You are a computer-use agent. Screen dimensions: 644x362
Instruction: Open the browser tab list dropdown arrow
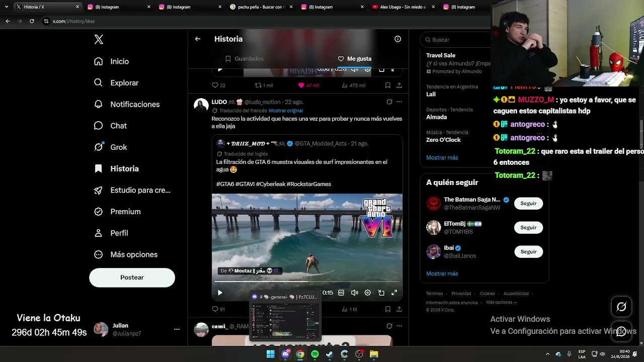point(7,7)
